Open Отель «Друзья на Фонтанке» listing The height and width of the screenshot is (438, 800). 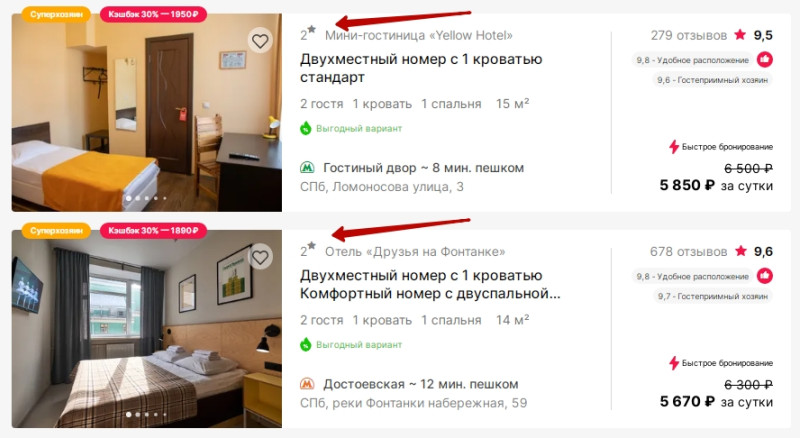[x=415, y=252]
